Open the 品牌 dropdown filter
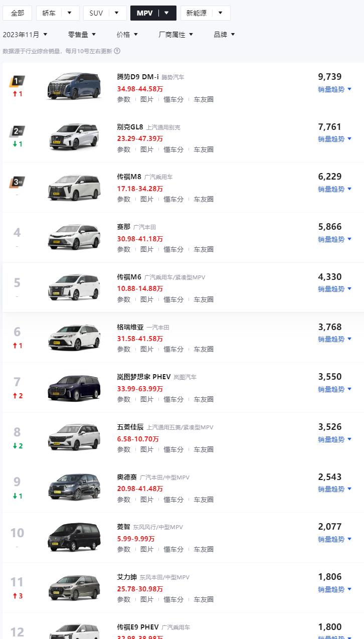The width and height of the screenshot is (364, 639). click(224, 35)
